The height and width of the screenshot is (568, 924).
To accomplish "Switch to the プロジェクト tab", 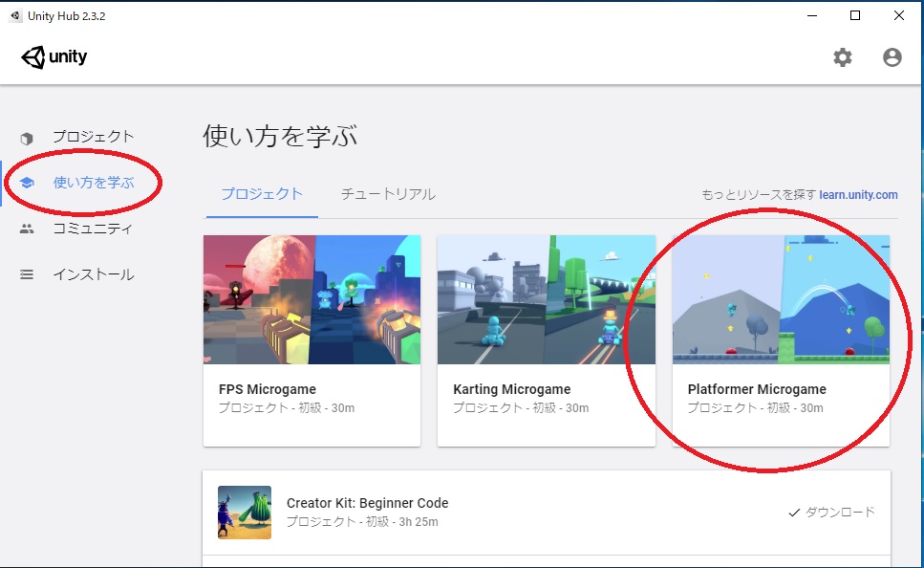I will [x=262, y=194].
